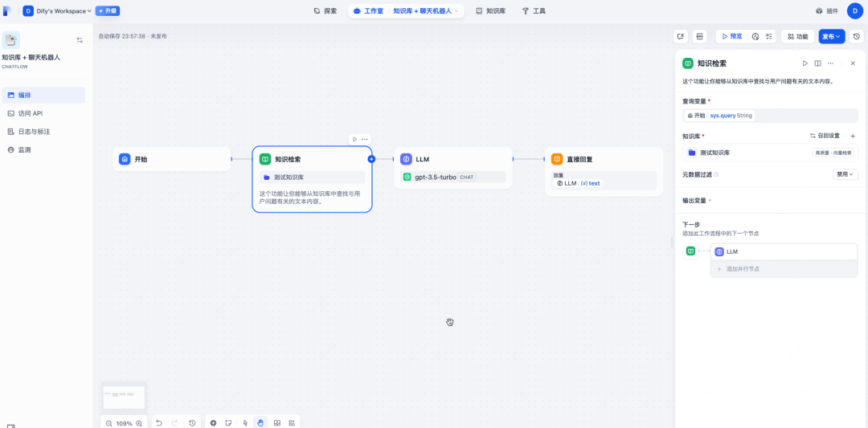Select 编排 orchestrate in sidebar

(43, 95)
